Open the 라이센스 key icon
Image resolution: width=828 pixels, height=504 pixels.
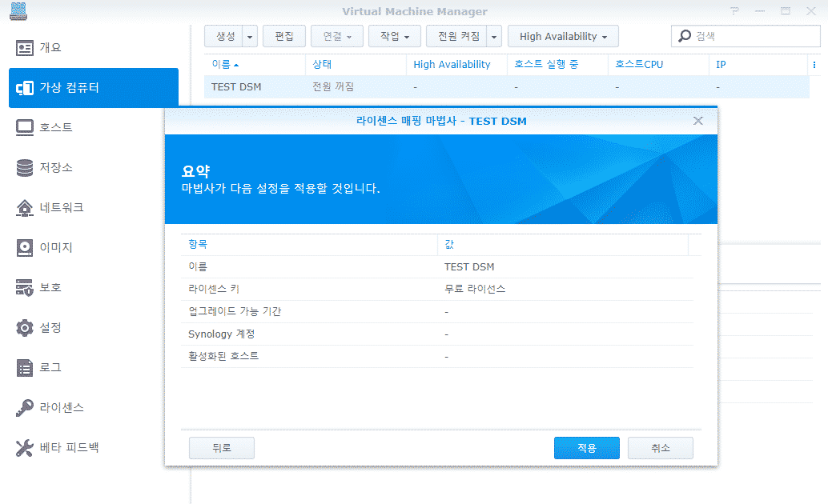tap(24, 408)
